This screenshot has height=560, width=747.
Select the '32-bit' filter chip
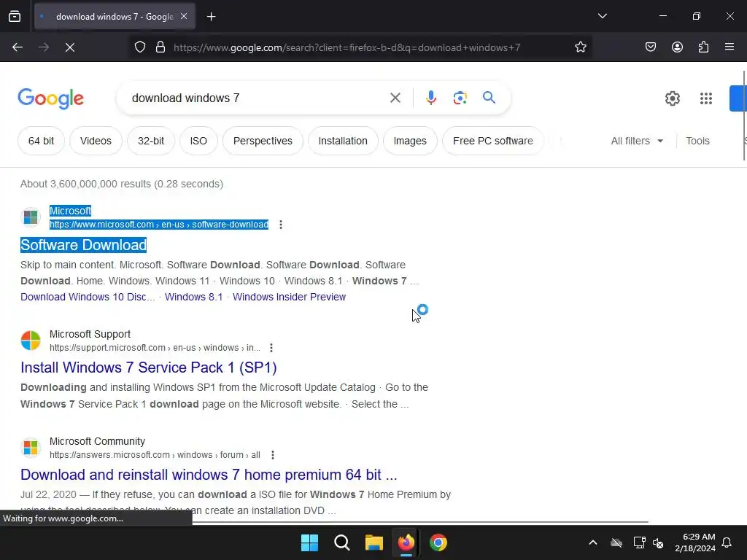pyautogui.click(x=151, y=141)
